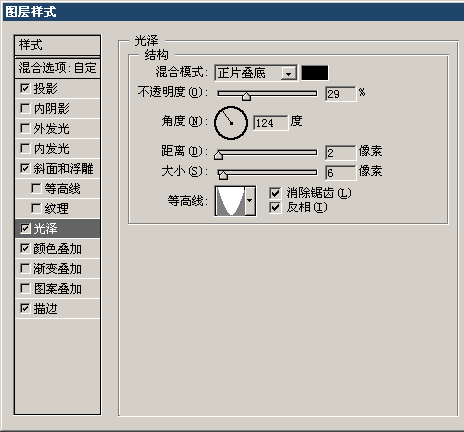
Task: Select the 斜面和浮雕 style item
Action: tap(57, 168)
